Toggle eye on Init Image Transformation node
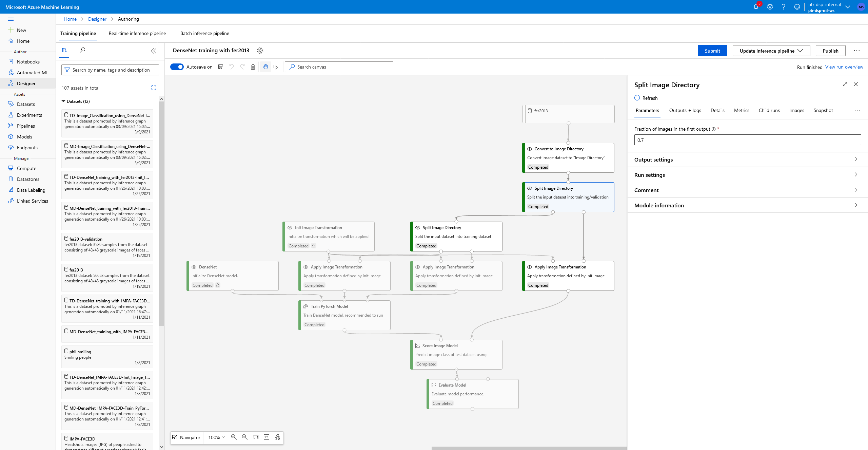The image size is (868, 450). click(x=290, y=228)
